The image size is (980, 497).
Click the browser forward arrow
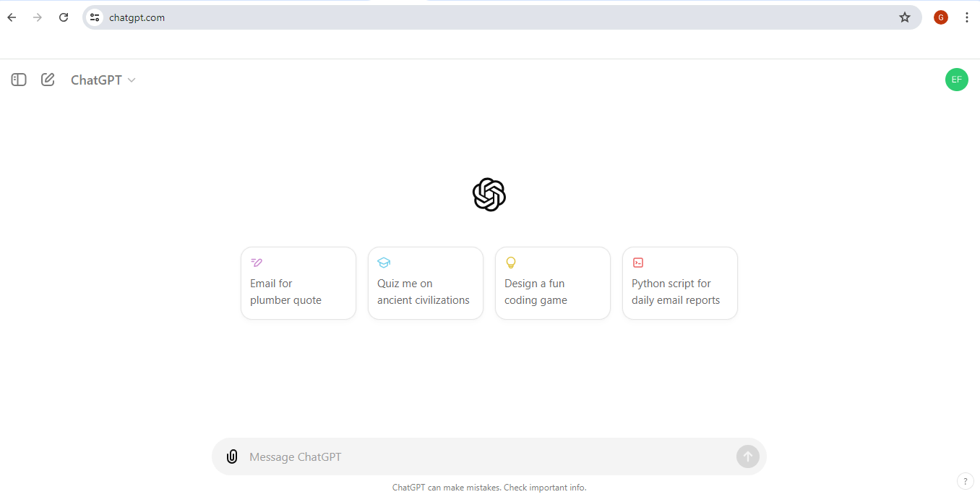click(x=38, y=17)
